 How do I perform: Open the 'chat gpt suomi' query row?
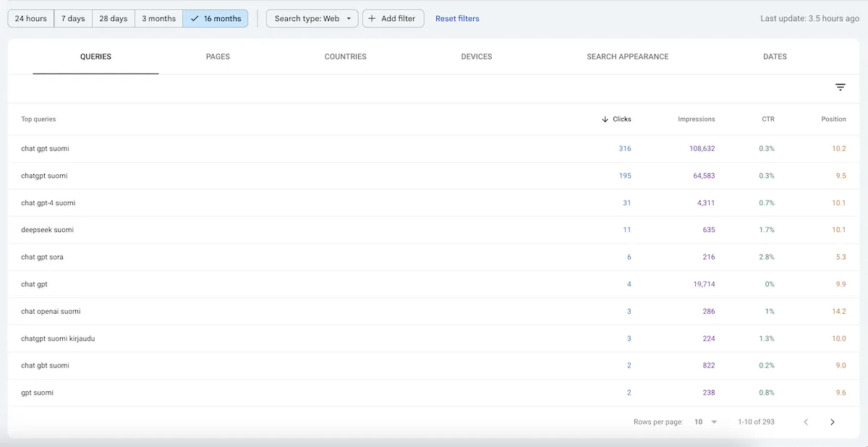click(x=434, y=148)
